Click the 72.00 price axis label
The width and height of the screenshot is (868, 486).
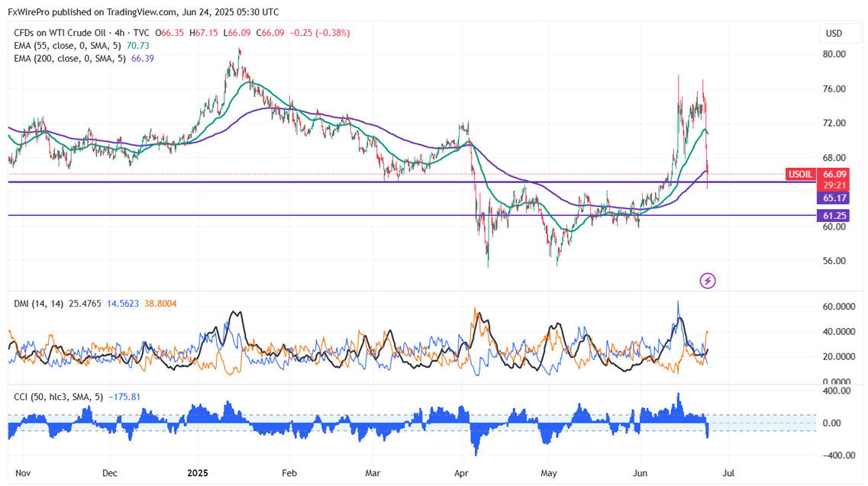(x=834, y=124)
